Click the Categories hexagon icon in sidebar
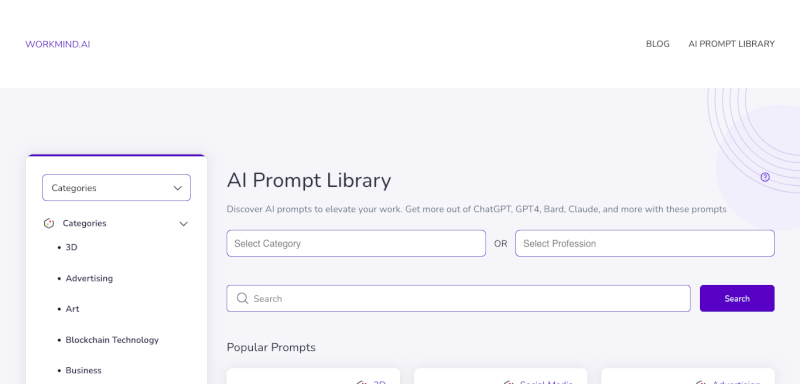Viewport: 800px width, 384px height. pyautogui.click(x=48, y=223)
